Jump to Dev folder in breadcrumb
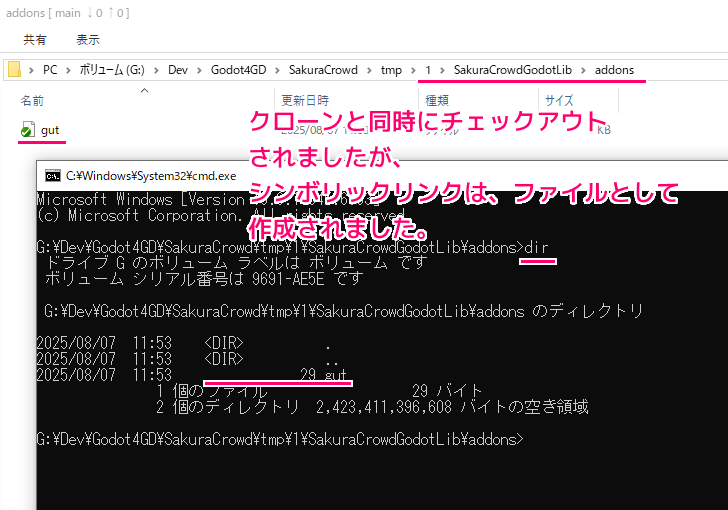The width and height of the screenshot is (728, 510). (x=177, y=70)
